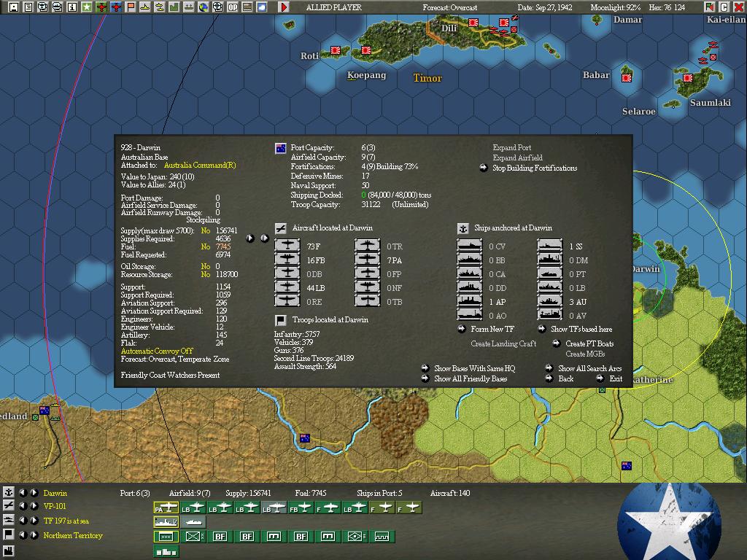Click Back in the base panel
The width and height of the screenshot is (747, 560).
(x=565, y=378)
